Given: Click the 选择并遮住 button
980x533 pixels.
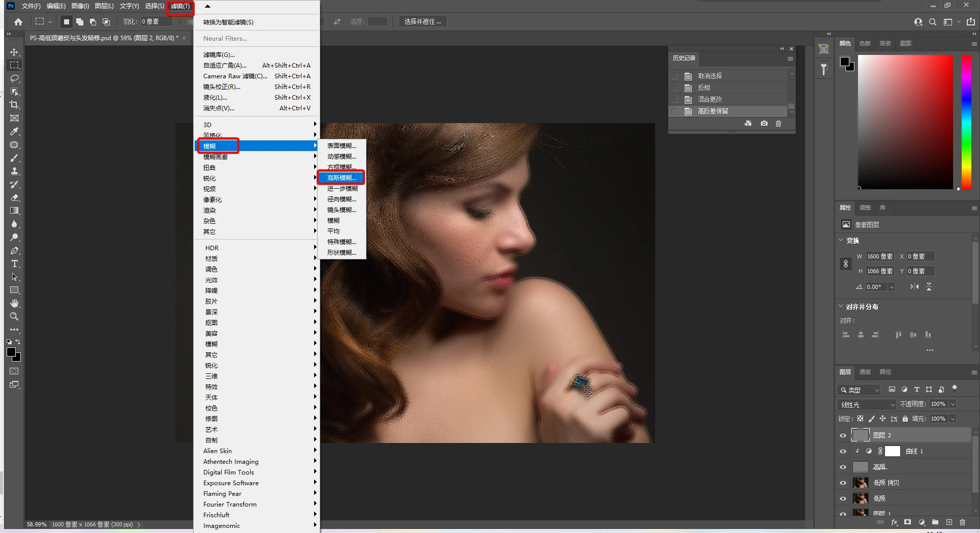Looking at the screenshot, I should click(422, 21).
